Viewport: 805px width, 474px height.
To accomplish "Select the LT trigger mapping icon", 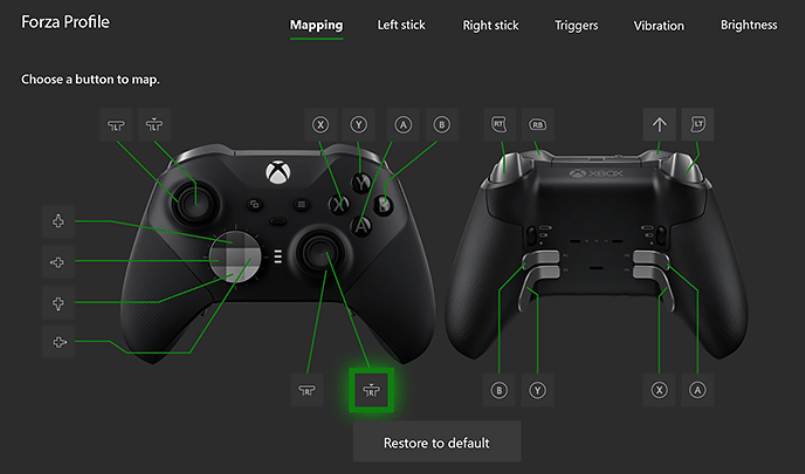I will [x=697, y=125].
